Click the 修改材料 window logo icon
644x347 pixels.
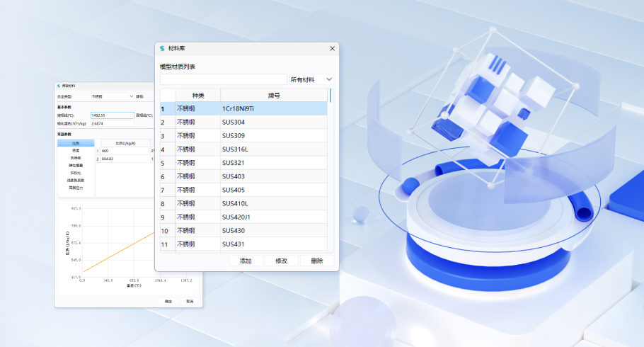(59, 86)
